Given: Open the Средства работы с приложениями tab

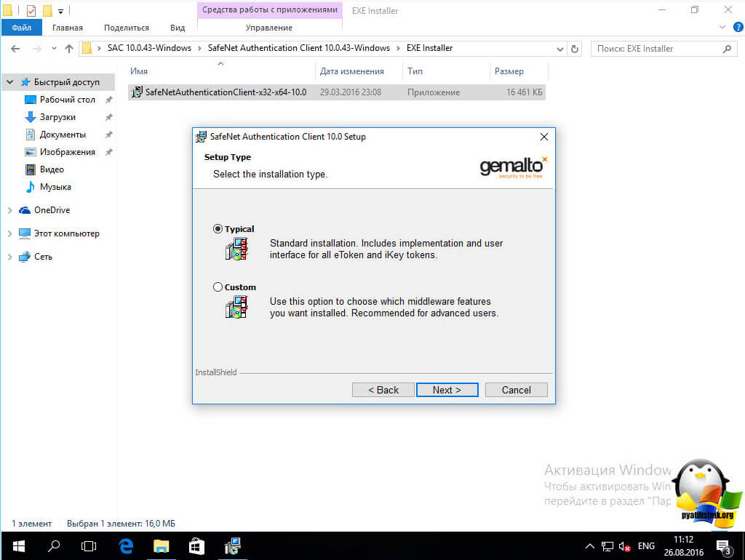Looking at the screenshot, I should tap(269, 9).
